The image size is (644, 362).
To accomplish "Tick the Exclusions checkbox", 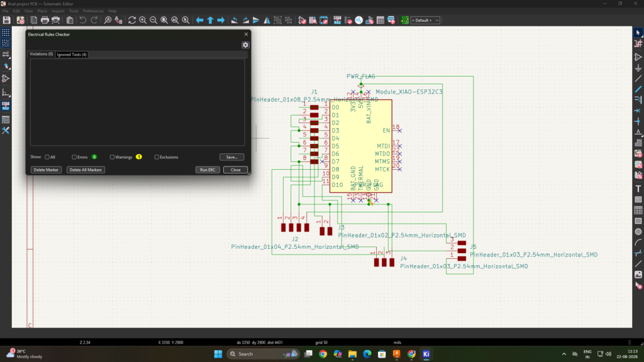I will click(157, 157).
